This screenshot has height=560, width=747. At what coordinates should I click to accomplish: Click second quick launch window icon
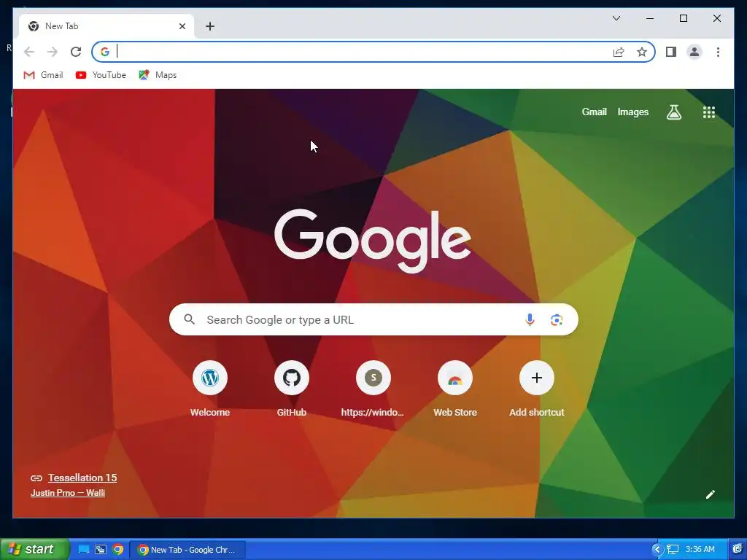coord(101,550)
